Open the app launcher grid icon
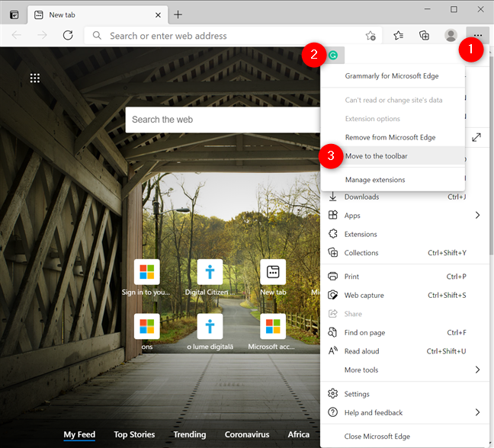Image resolution: width=494 pixels, height=448 pixels. 34,78
